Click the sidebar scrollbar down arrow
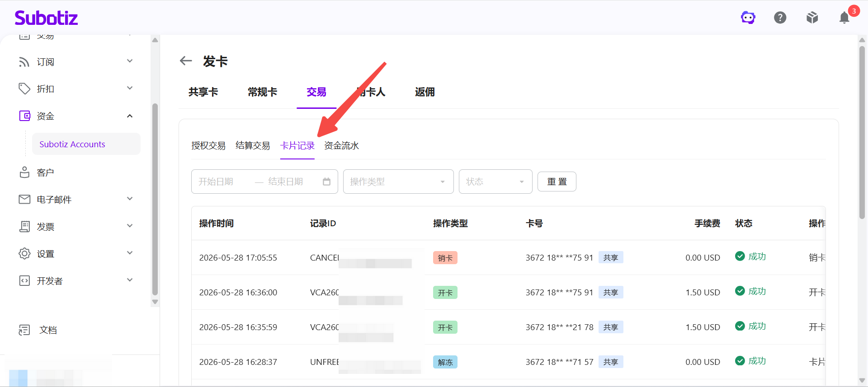Screen dimensions: 868x387 pyautogui.click(x=155, y=302)
